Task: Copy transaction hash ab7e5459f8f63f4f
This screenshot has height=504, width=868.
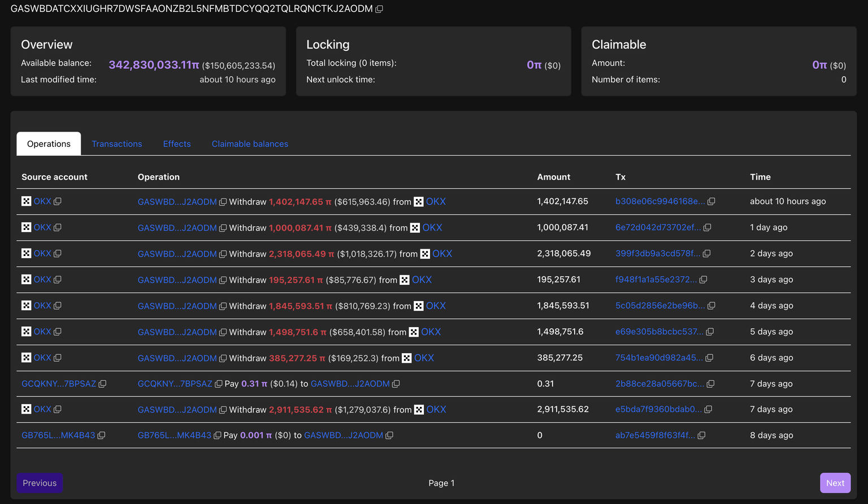Action: tap(702, 436)
